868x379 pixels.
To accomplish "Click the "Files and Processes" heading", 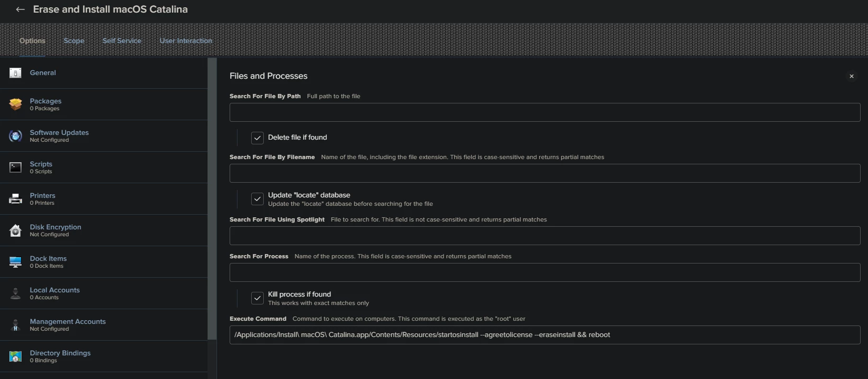I will click(268, 76).
